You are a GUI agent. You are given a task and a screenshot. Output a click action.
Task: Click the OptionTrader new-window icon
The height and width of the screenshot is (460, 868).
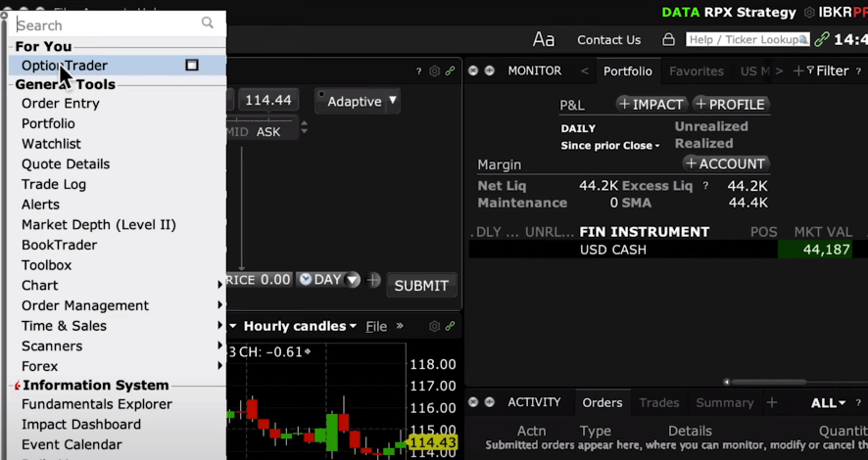coord(192,66)
